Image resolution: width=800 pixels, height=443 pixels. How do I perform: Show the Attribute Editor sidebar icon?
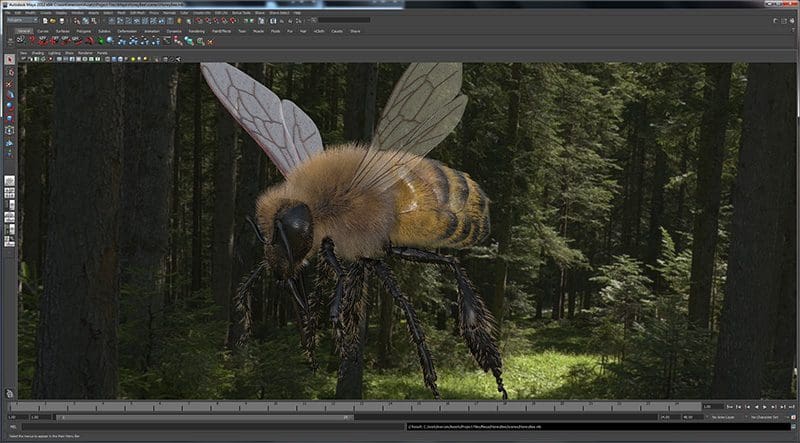776,21
